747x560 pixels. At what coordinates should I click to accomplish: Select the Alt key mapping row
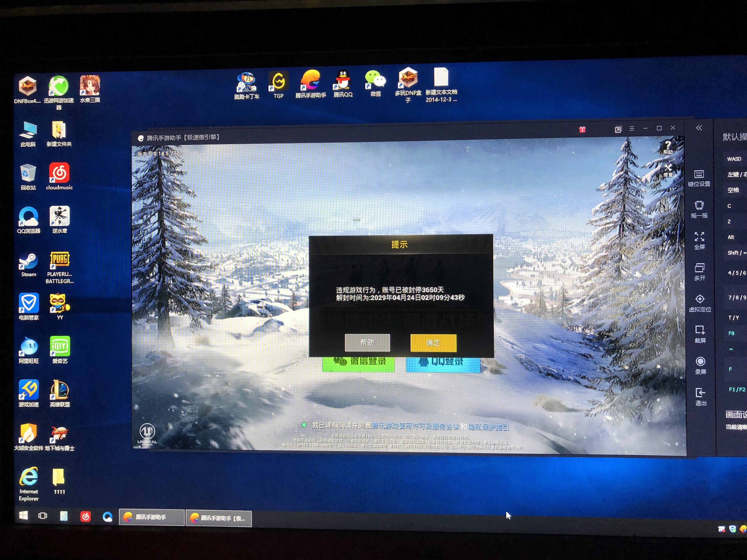tap(735, 237)
